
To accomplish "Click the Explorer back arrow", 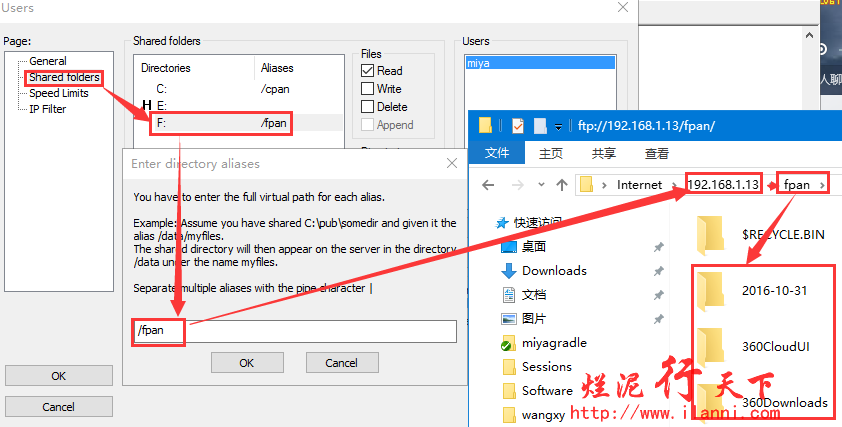I will [489, 185].
